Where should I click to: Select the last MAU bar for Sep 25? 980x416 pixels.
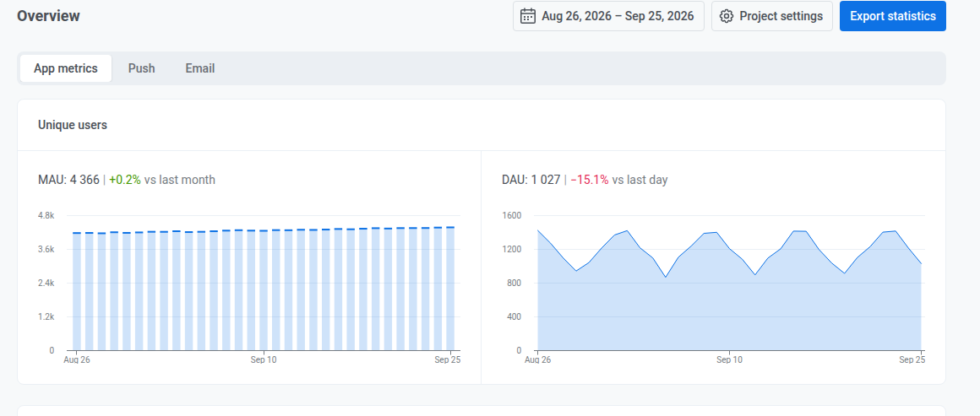pos(450,289)
